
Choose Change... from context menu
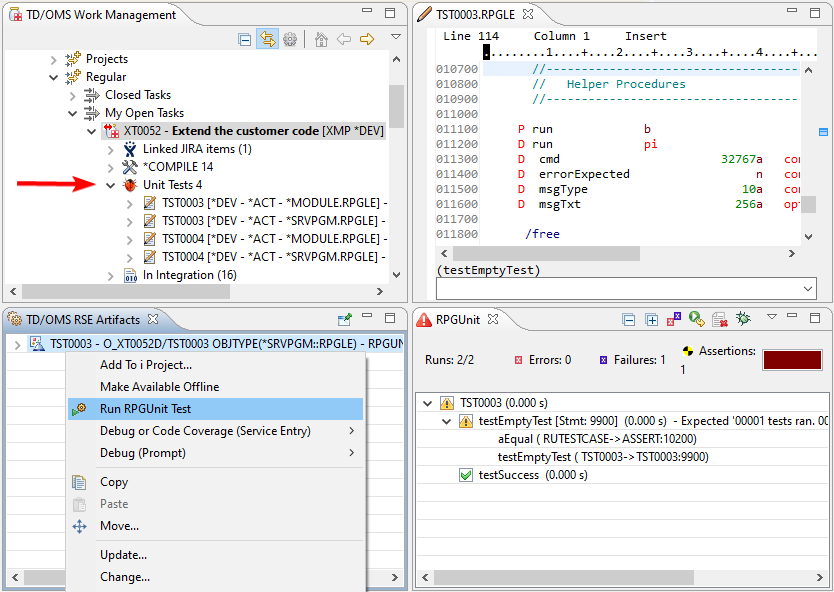tap(215, 577)
